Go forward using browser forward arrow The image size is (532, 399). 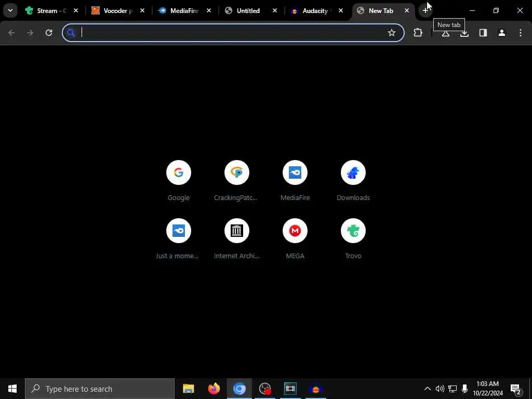click(x=30, y=33)
